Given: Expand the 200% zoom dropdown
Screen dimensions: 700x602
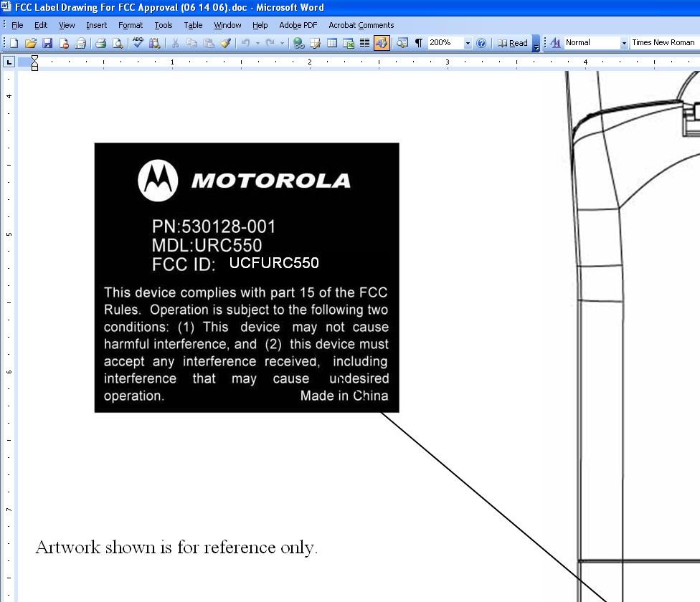Looking at the screenshot, I should pyautogui.click(x=468, y=43).
